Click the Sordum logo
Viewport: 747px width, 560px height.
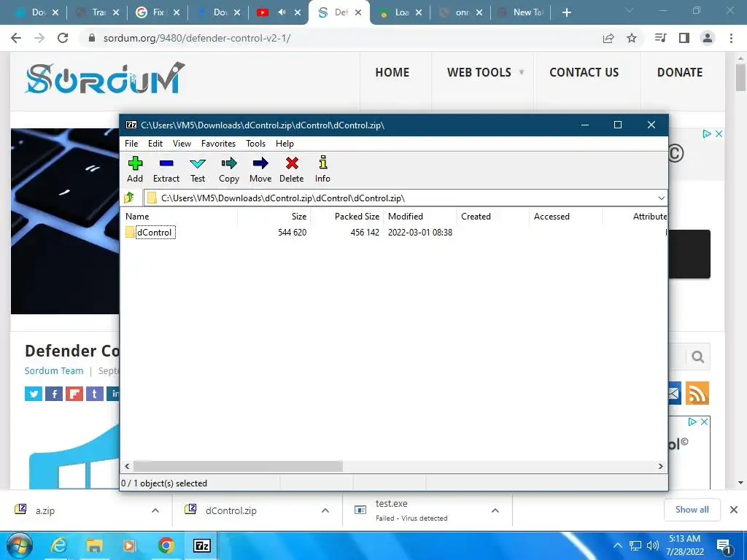coord(105,79)
